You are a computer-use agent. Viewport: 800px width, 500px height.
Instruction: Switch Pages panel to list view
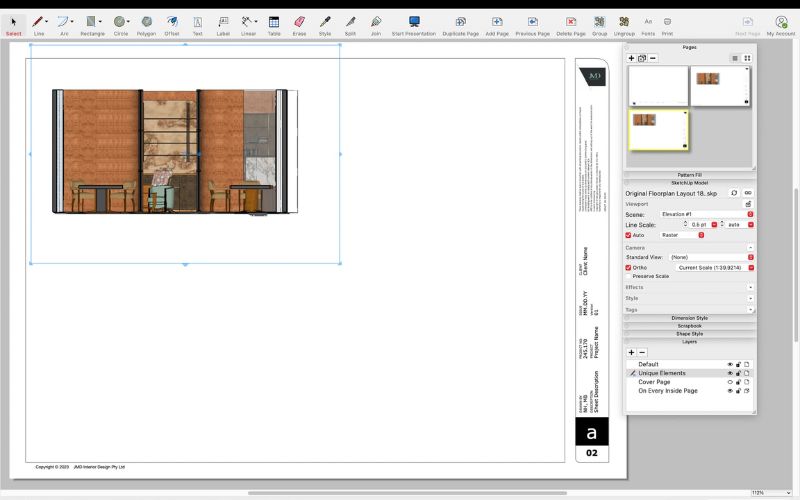click(735, 58)
